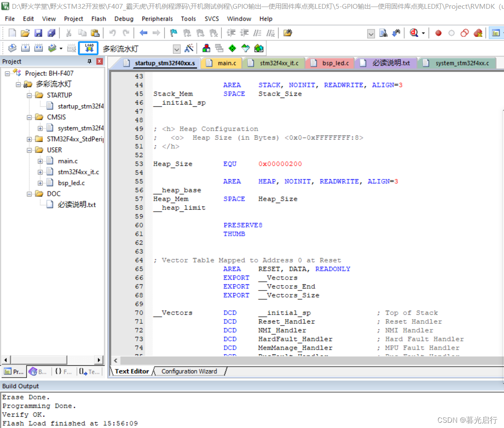
Task: Comment out the selection with toolbar icon
Action: pos(257,33)
